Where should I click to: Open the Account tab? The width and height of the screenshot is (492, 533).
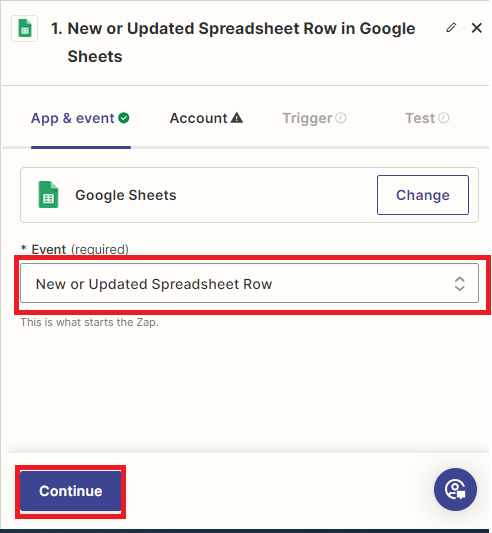206,118
